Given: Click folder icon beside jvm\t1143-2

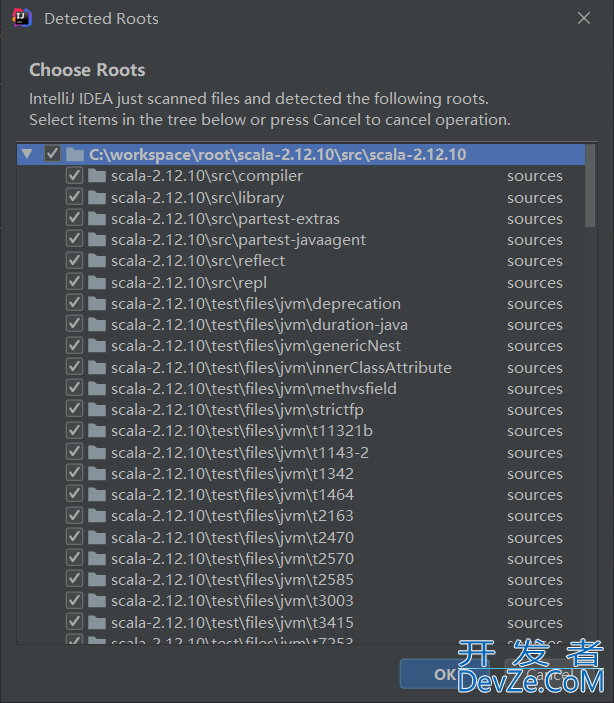Looking at the screenshot, I should [x=97, y=452].
